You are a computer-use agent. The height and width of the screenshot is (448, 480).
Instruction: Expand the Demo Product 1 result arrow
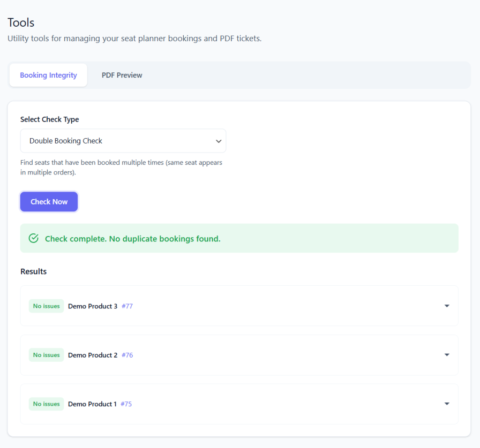point(447,404)
